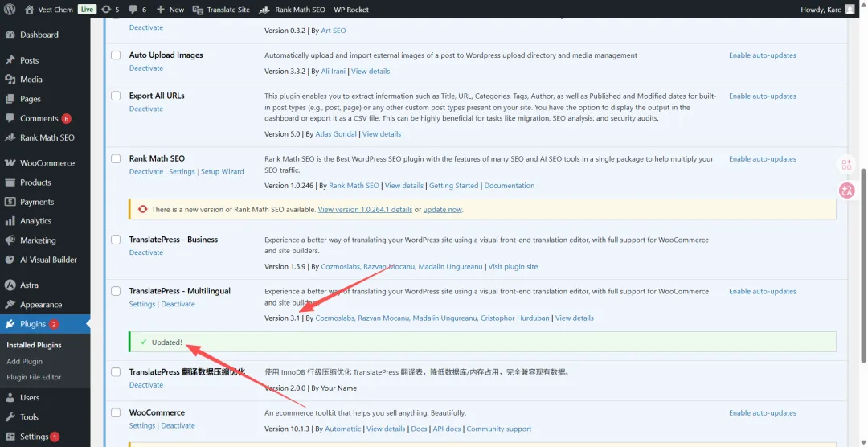Click the Products box icon in sidebar
Screen dimensions: 868x447
(x=10, y=182)
